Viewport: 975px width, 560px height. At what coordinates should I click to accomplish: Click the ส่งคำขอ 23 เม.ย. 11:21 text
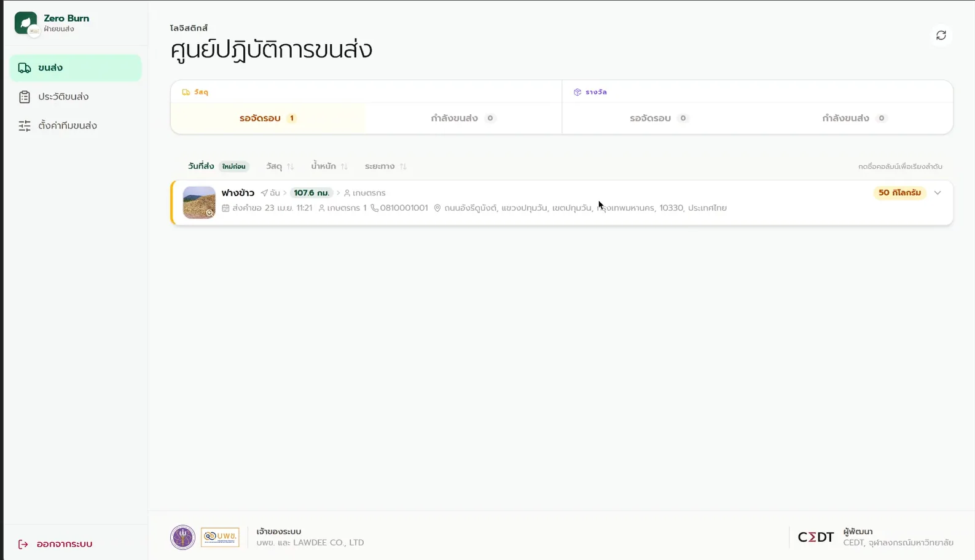pos(272,208)
